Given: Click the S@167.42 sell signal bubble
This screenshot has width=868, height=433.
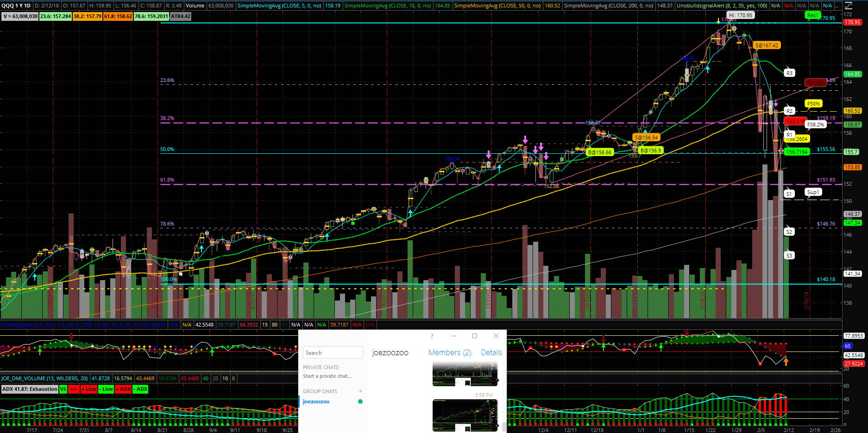Looking at the screenshot, I should tap(767, 45).
